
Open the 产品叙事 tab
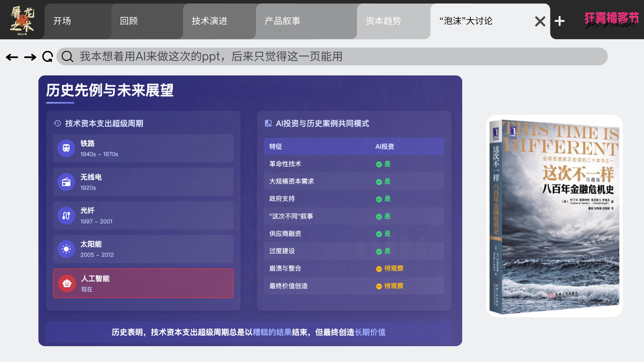[282, 21]
